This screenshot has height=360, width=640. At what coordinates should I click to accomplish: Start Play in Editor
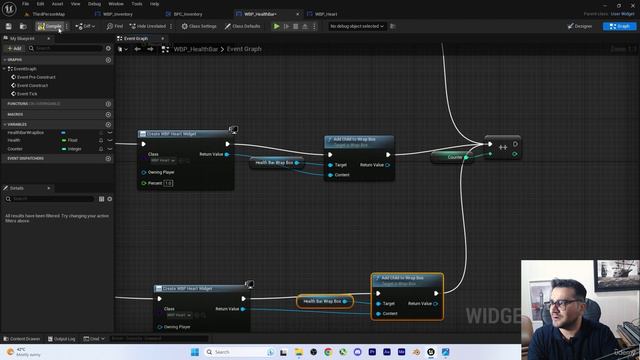click(x=276, y=26)
